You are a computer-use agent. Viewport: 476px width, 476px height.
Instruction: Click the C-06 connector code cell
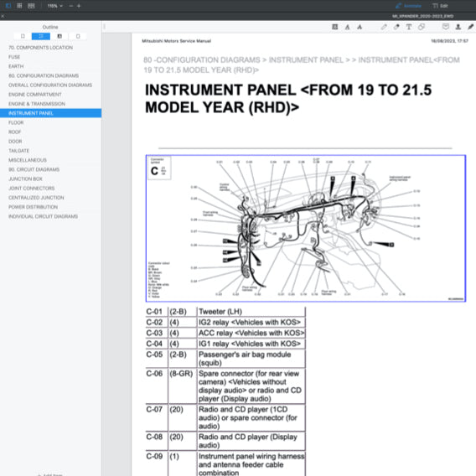coord(157,386)
